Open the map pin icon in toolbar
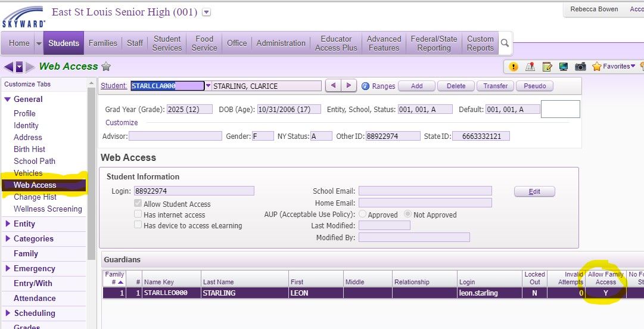 pos(530,67)
